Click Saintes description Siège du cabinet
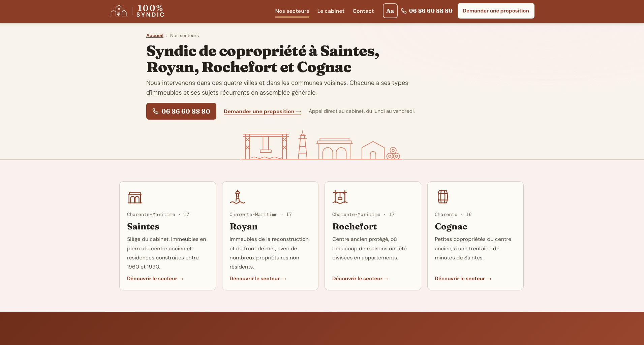 (167, 253)
